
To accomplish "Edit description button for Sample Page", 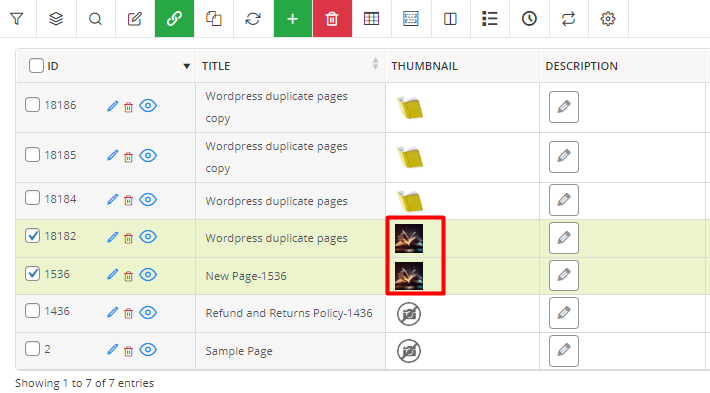I will pos(564,351).
